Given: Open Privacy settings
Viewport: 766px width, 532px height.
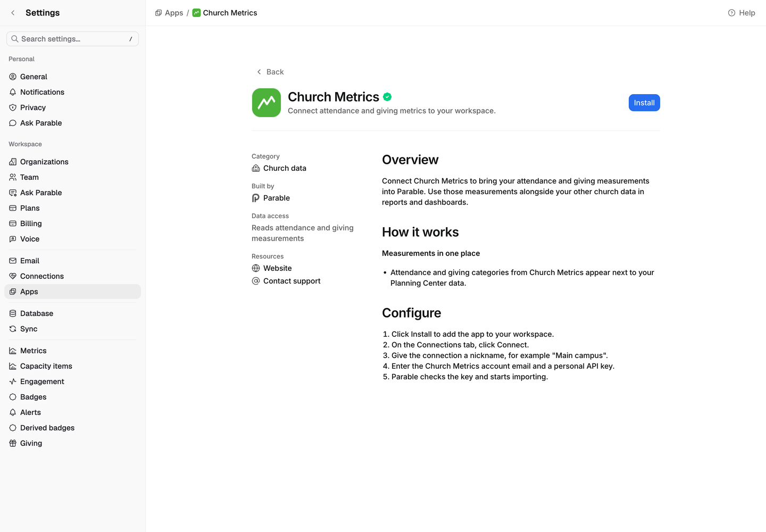Looking at the screenshot, I should coord(72,107).
